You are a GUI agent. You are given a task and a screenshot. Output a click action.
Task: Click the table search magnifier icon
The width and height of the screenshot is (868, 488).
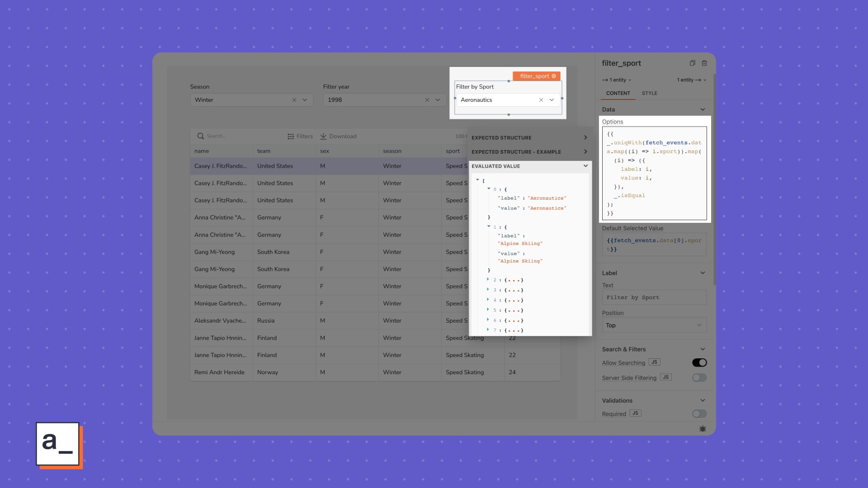(200, 136)
